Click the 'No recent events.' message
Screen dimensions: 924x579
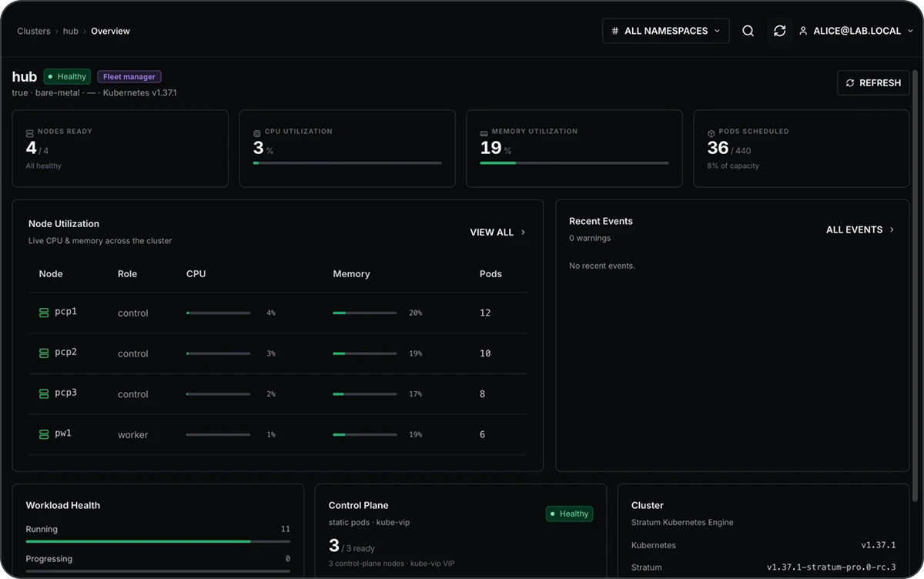602,266
